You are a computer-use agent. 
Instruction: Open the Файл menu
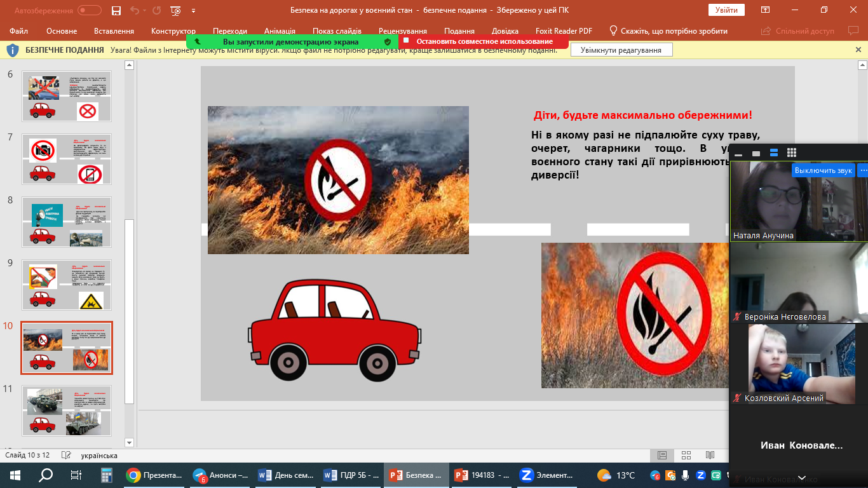pos(19,31)
